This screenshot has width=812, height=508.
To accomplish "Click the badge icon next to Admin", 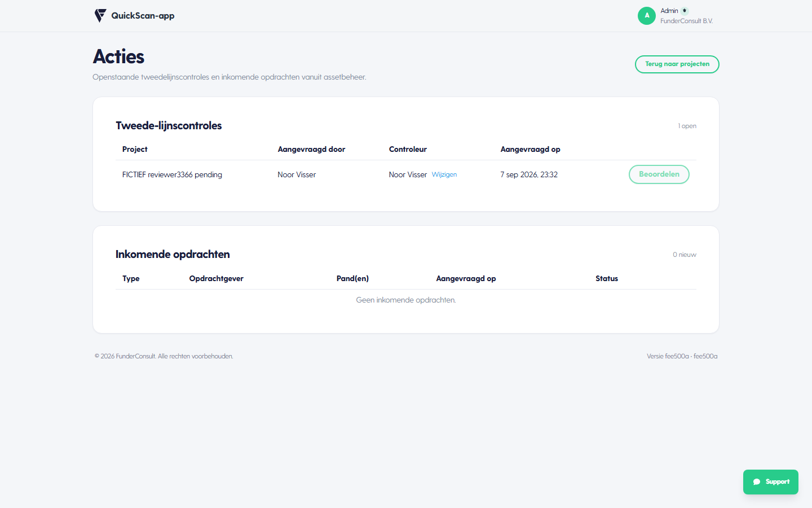I will click(685, 11).
